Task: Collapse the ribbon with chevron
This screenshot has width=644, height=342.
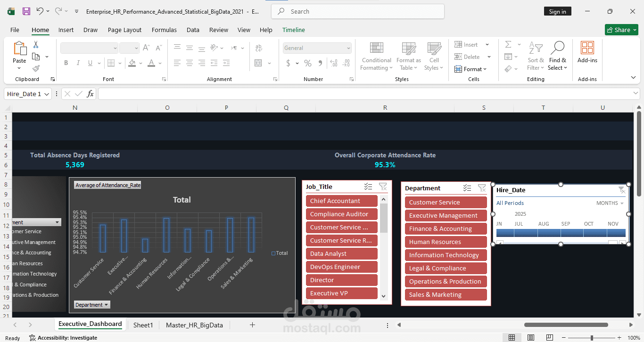Action: click(x=633, y=77)
